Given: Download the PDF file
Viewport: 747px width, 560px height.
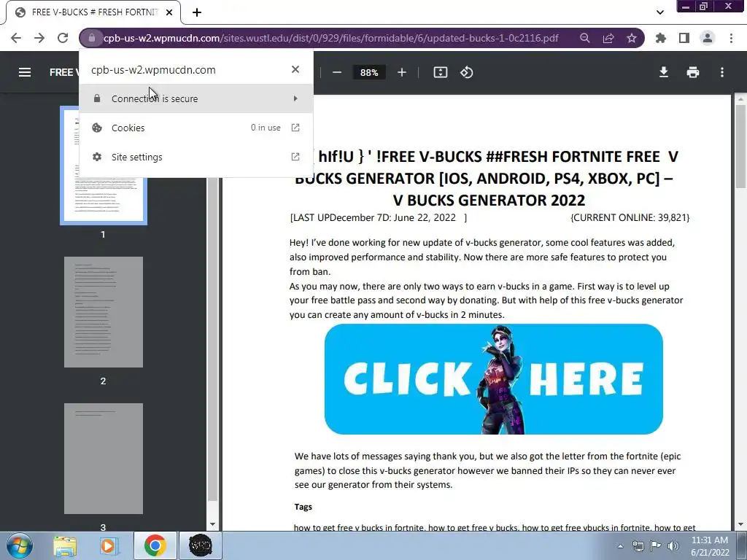Looking at the screenshot, I should [x=664, y=72].
